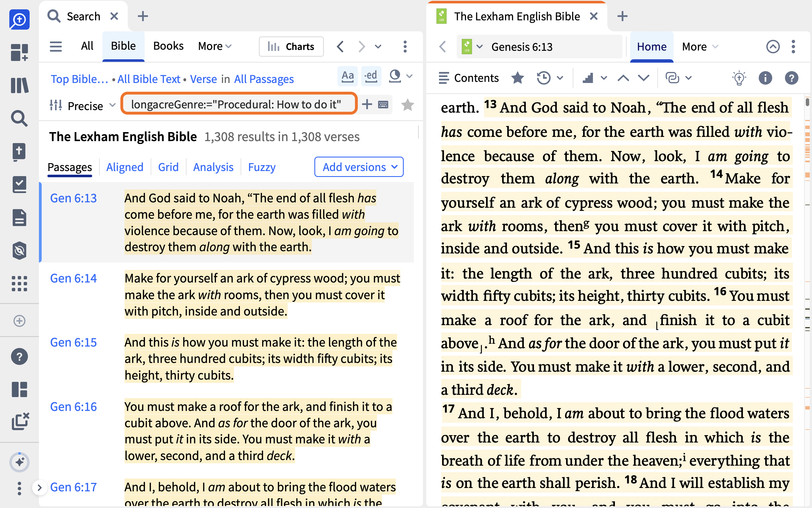Open the Gen 6:16 result link
Image resolution: width=812 pixels, height=508 pixels.
(x=73, y=406)
